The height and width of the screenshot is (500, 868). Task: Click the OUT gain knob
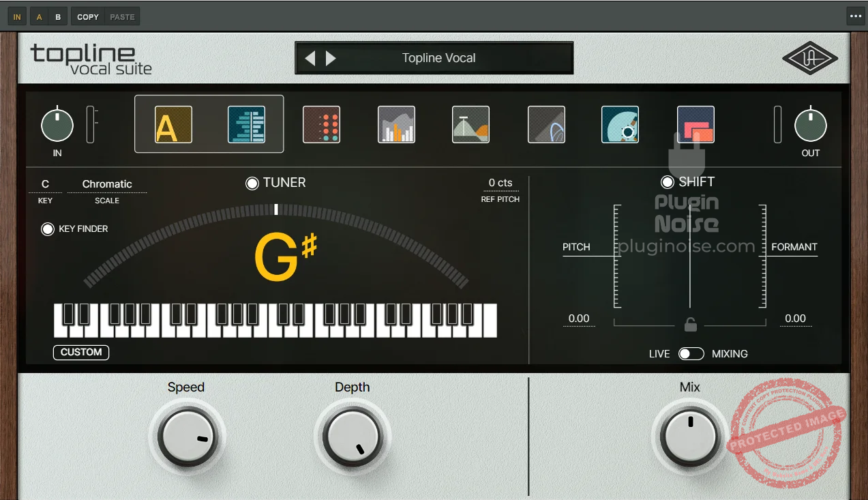click(811, 126)
